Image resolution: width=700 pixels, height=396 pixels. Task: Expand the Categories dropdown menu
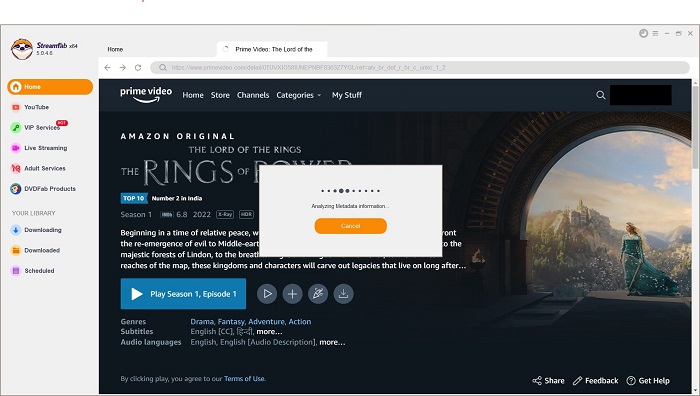tap(298, 95)
